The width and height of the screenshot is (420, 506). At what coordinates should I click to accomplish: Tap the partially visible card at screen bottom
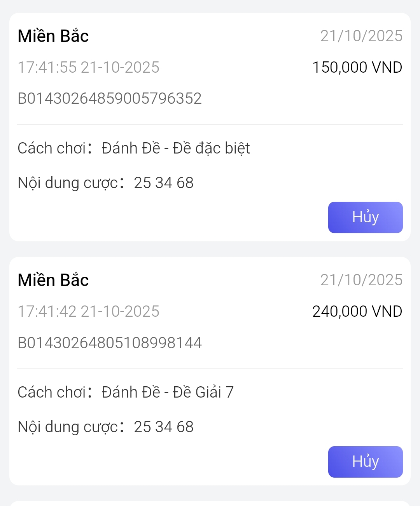click(x=210, y=503)
